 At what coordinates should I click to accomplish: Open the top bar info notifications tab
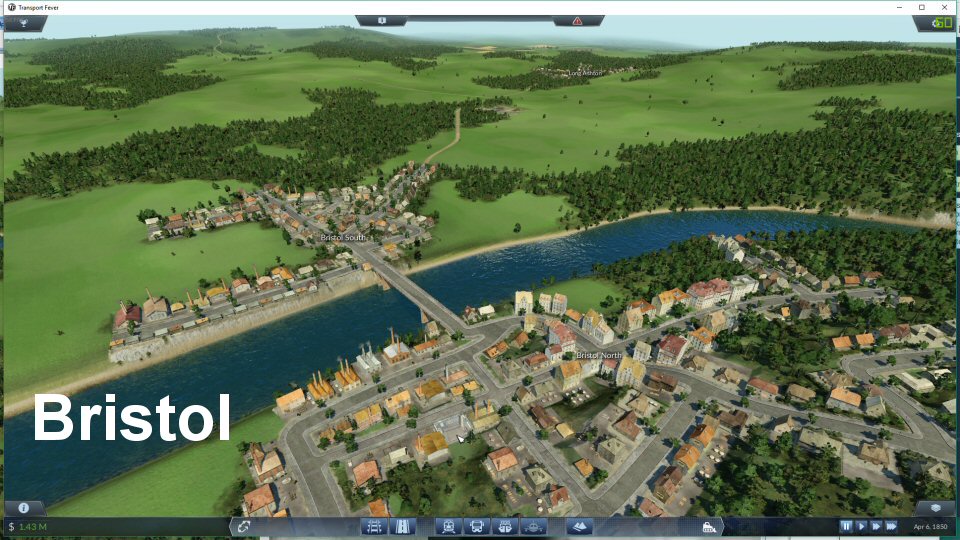tap(382, 21)
